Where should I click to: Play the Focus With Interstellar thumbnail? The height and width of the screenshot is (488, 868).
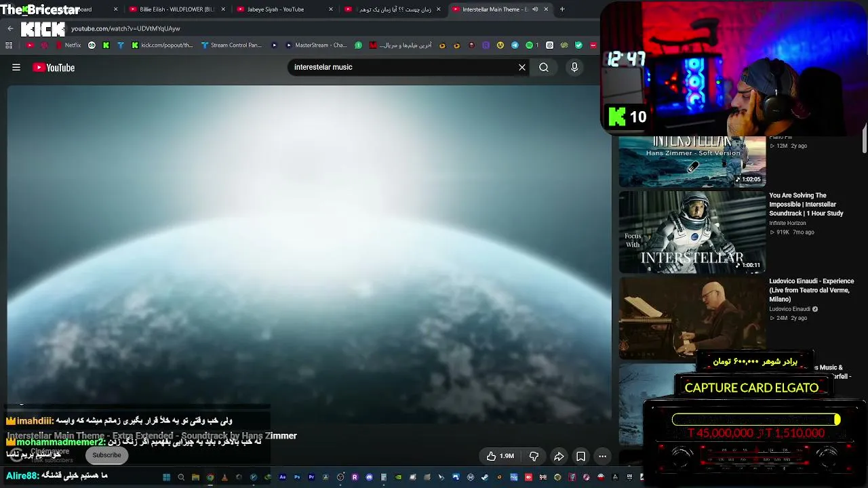pos(692,232)
